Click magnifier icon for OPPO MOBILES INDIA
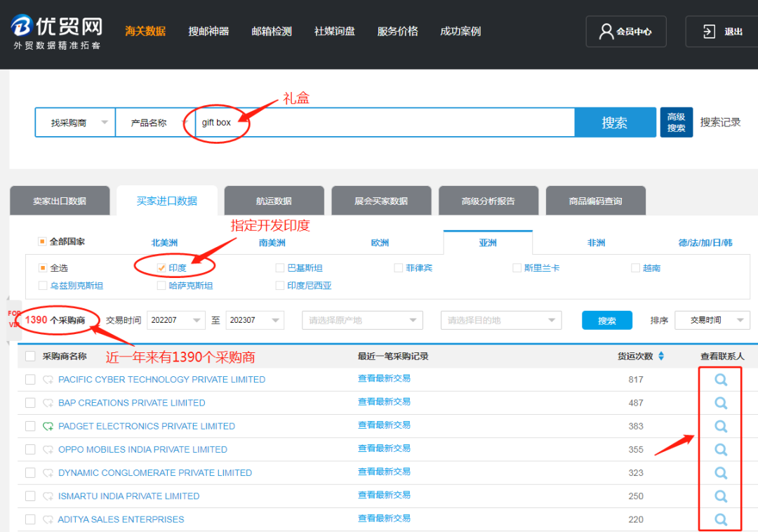The image size is (758, 532). 720,449
